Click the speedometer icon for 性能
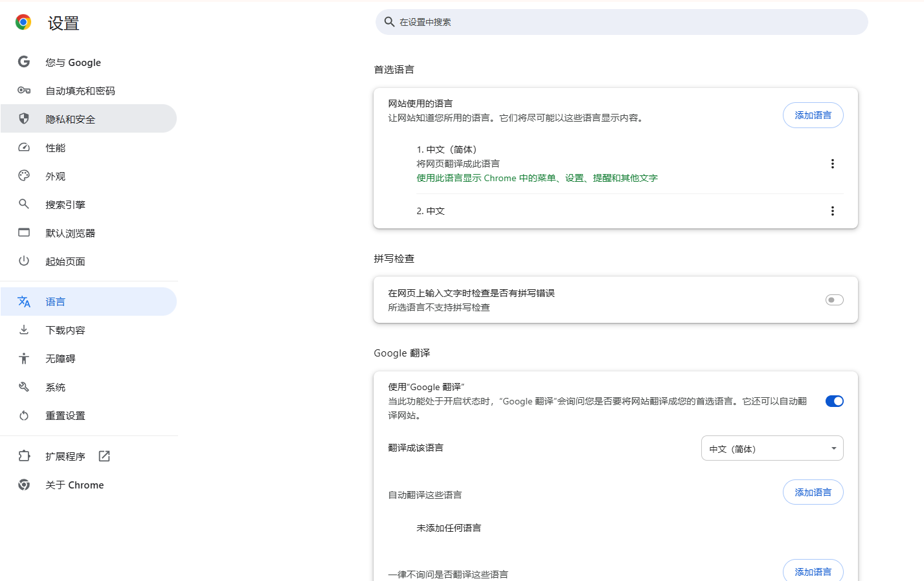Image resolution: width=924 pixels, height=581 pixels. pyautogui.click(x=24, y=147)
